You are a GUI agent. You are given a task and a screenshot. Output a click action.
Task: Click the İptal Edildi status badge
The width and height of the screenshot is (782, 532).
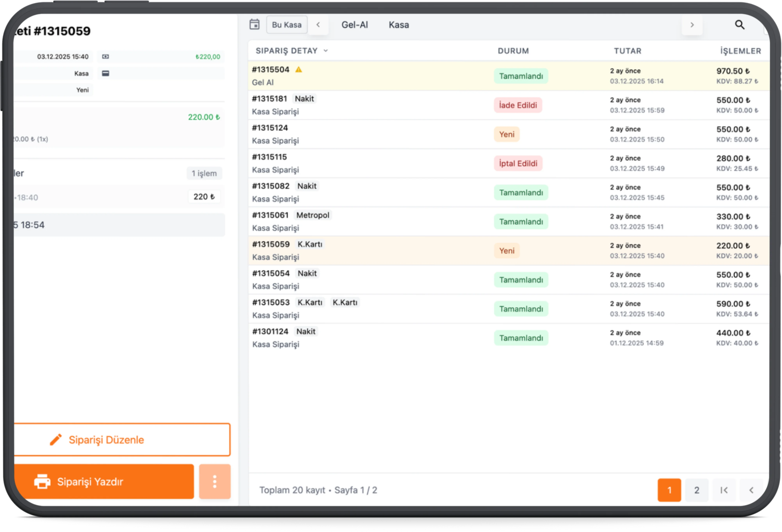click(x=518, y=163)
